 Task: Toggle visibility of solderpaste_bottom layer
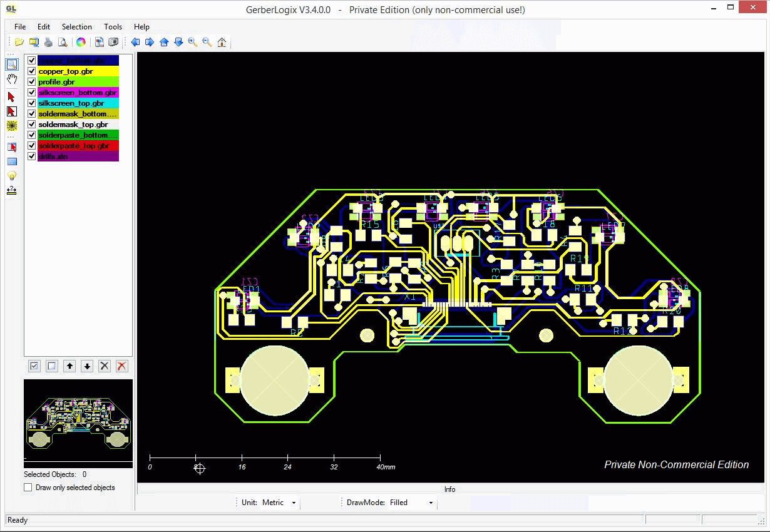coord(31,135)
